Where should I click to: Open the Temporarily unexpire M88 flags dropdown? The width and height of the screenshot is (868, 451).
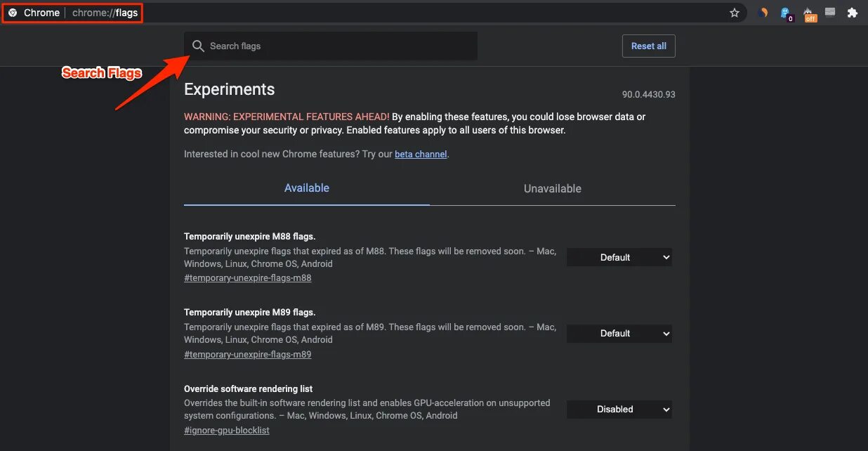(x=619, y=258)
